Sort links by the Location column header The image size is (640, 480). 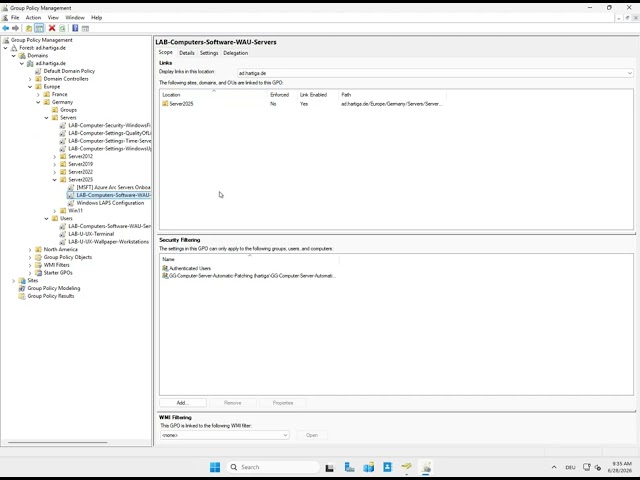tap(213, 95)
